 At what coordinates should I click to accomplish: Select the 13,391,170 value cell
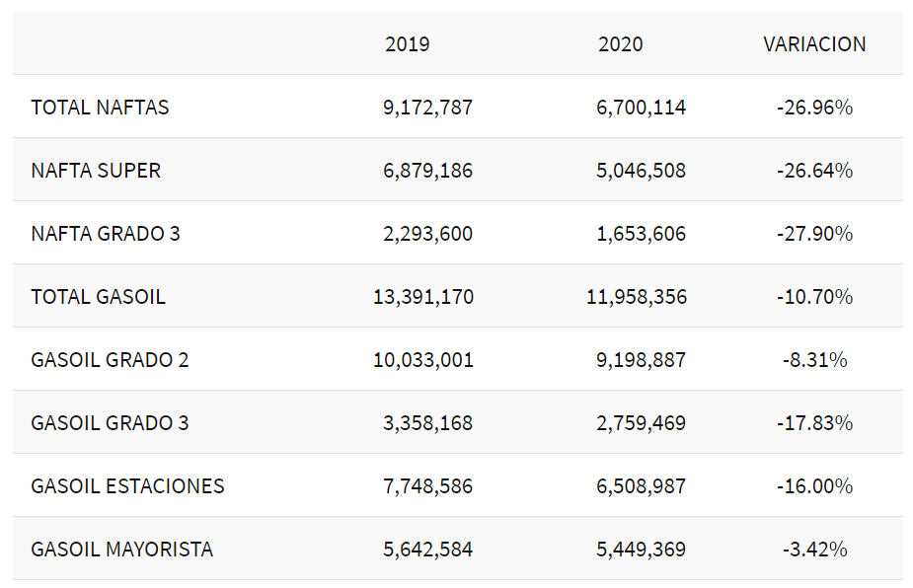pyautogui.click(x=422, y=297)
